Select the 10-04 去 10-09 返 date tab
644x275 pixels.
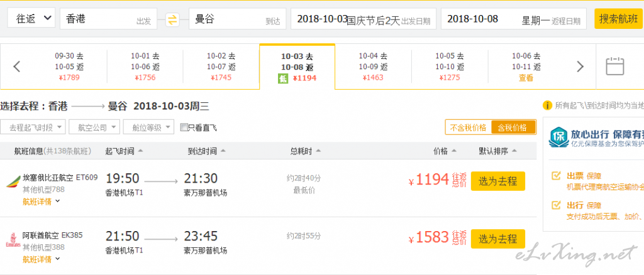[373, 67]
